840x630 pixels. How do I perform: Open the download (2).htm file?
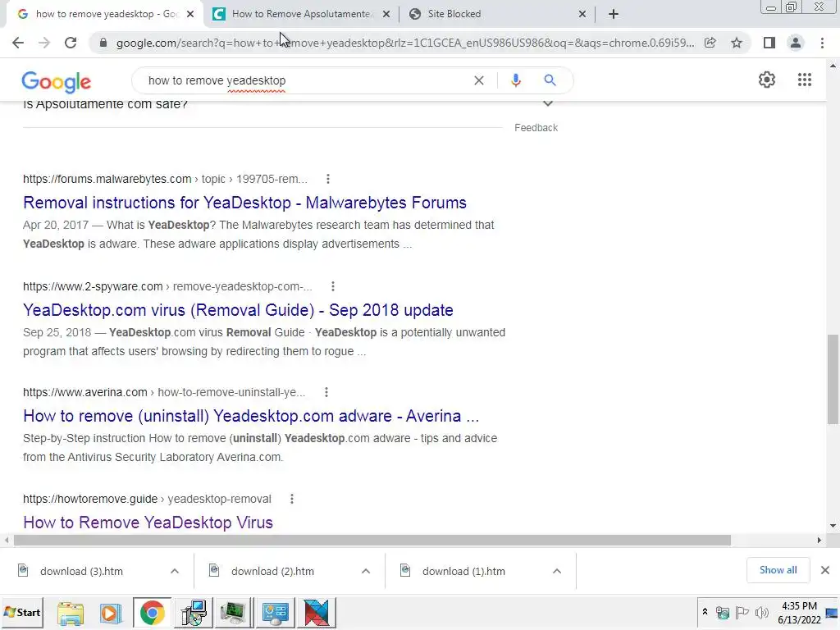tap(272, 571)
